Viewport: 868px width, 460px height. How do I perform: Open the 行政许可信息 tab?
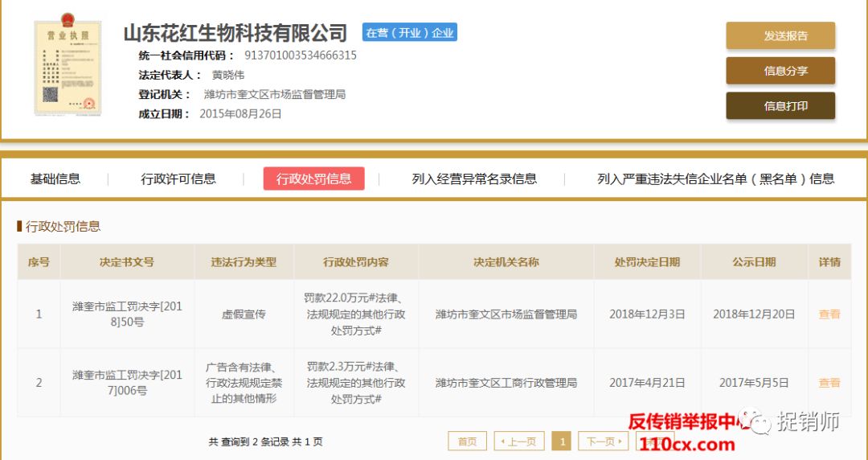178,179
